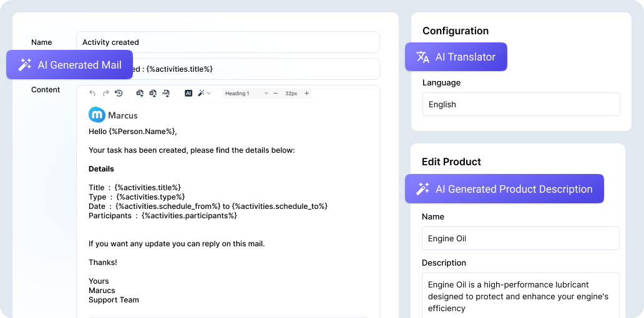Viewport: 644px width, 318px height.
Task: Open revision history clock icon
Action: tap(119, 94)
